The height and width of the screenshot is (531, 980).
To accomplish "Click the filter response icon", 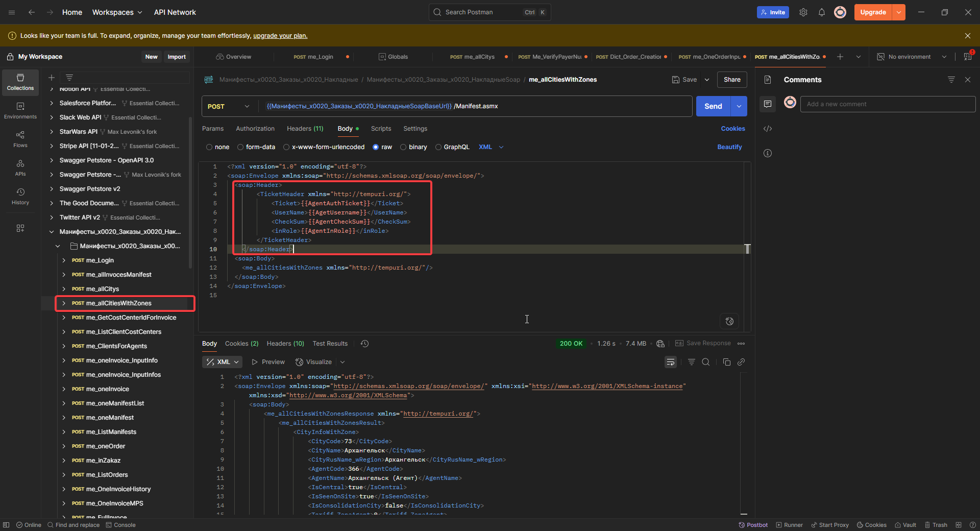I will [692, 362].
